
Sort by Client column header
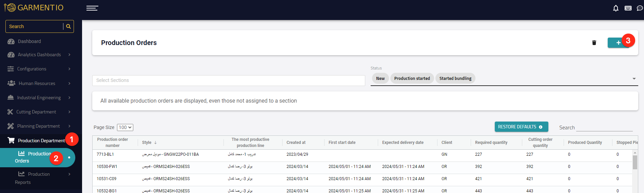click(447, 143)
